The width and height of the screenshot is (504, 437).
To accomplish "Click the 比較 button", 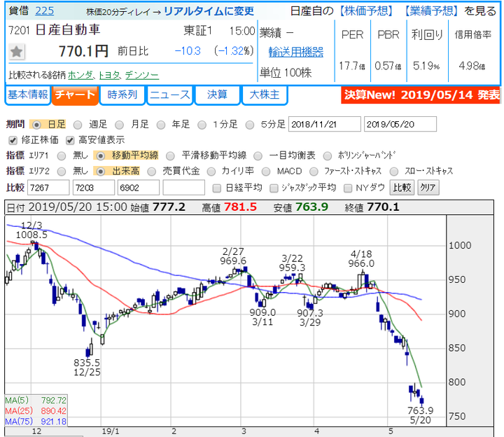I will (x=402, y=188).
